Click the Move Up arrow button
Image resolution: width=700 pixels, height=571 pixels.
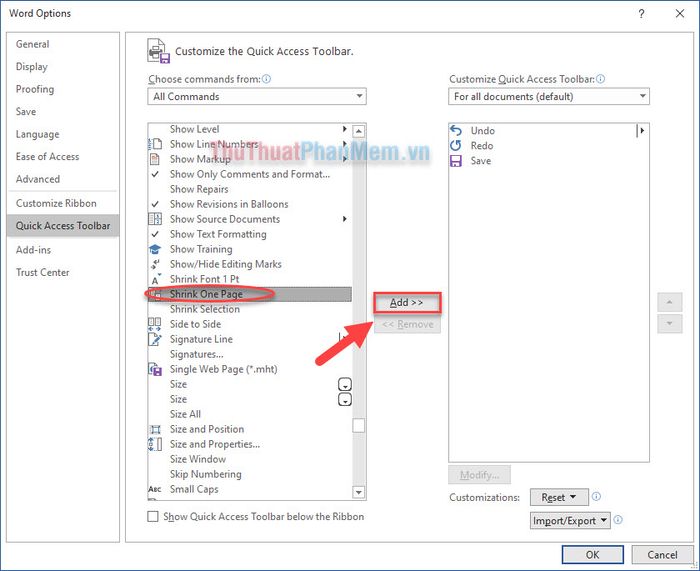tap(669, 302)
